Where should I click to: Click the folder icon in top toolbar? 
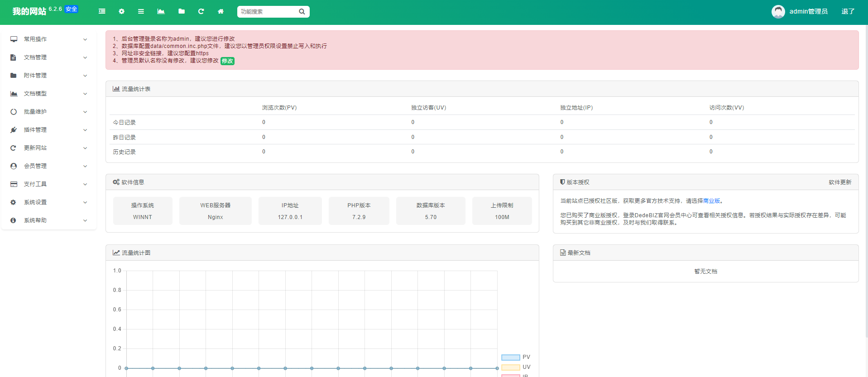182,11
